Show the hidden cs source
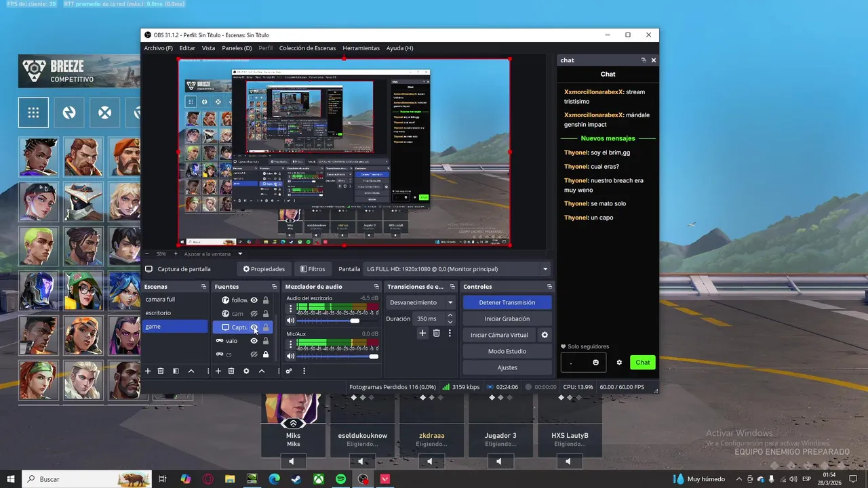868x488 pixels. pyautogui.click(x=254, y=354)
